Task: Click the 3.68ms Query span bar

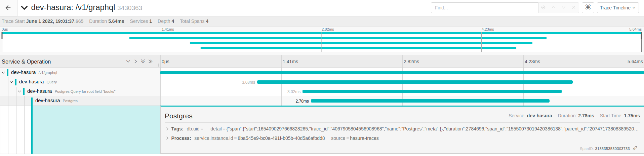Action: [415, 82]
